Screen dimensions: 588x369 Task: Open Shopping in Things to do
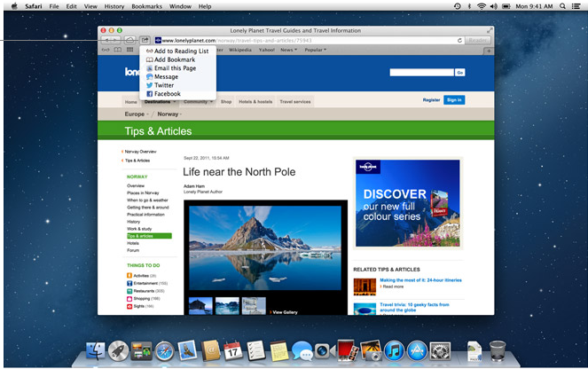pyautogui.click(x=144, y=299)
